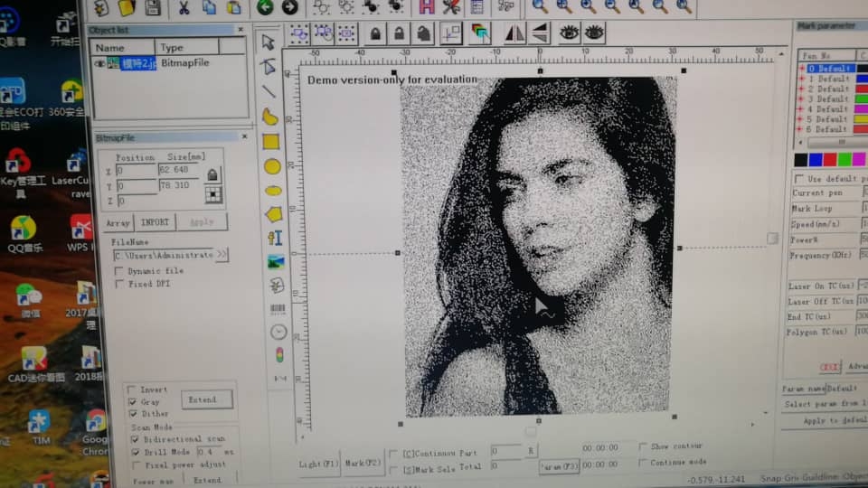This screenshot has height=488, width=868.
Task: Select the Circle tool
Action: click(272, 166)
